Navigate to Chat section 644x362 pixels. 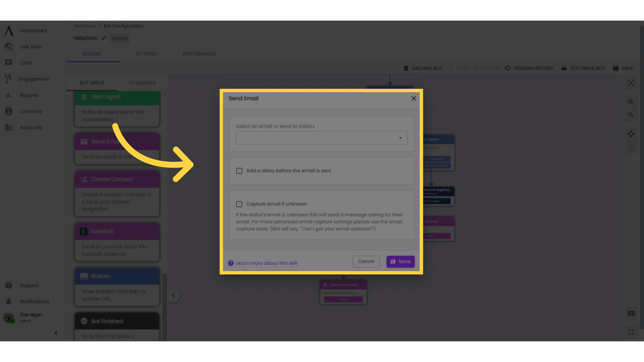point(25,62)
